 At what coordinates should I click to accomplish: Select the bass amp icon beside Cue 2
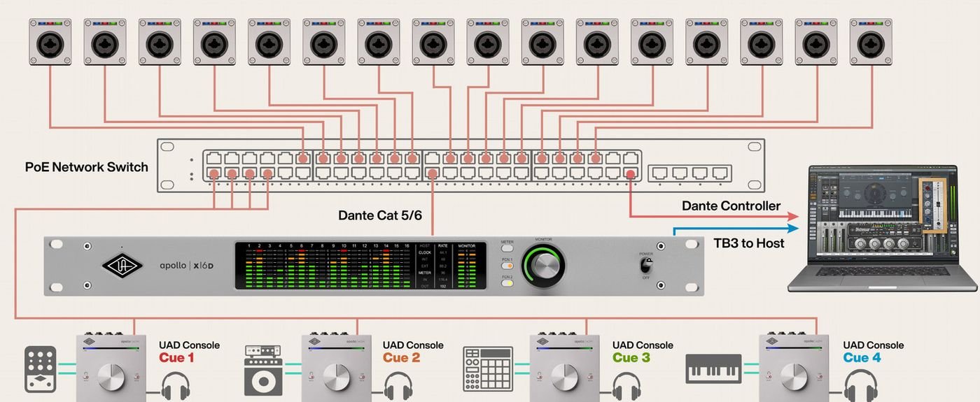(263, 370)
